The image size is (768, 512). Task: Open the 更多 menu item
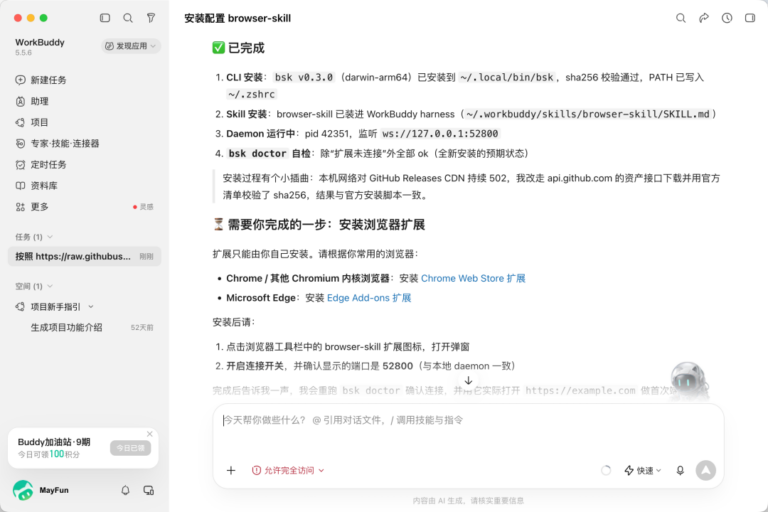click(84, 206)
